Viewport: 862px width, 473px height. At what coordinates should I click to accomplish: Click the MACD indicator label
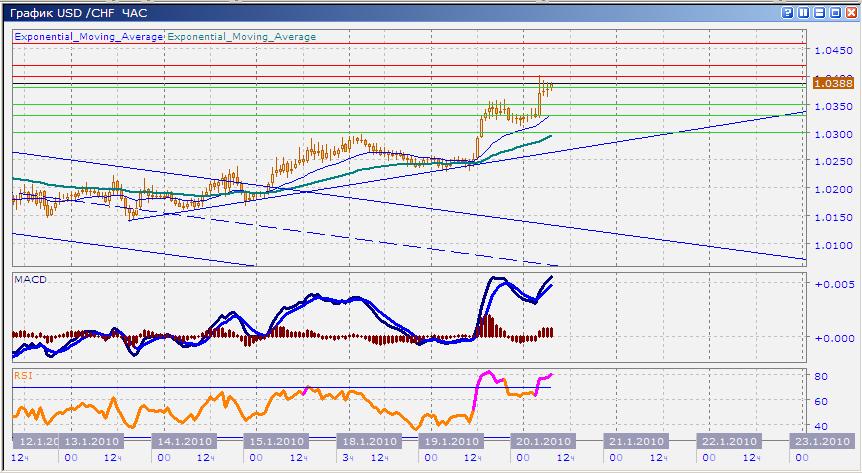[29, 279]
